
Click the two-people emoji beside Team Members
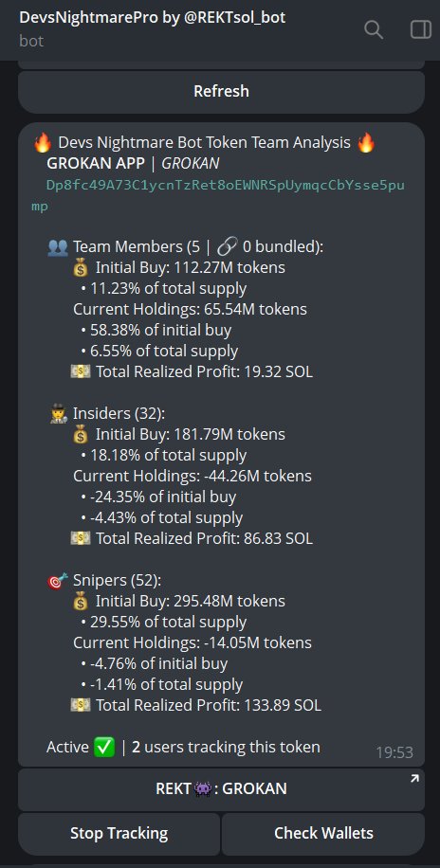point(58,247)
